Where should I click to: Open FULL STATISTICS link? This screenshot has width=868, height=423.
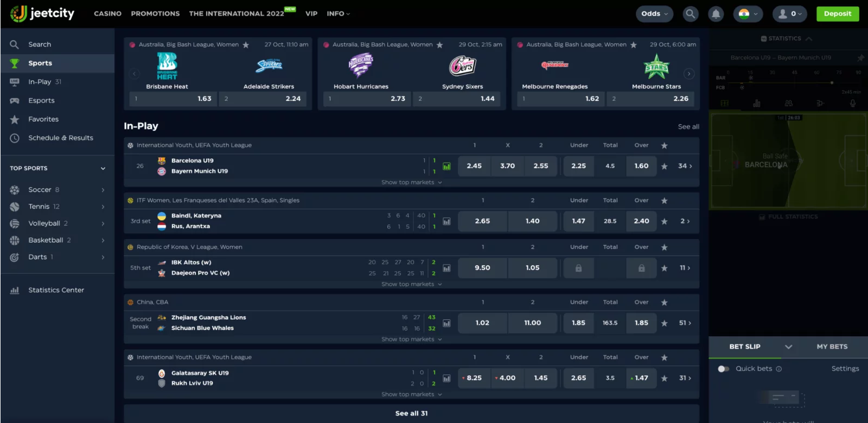788,216
